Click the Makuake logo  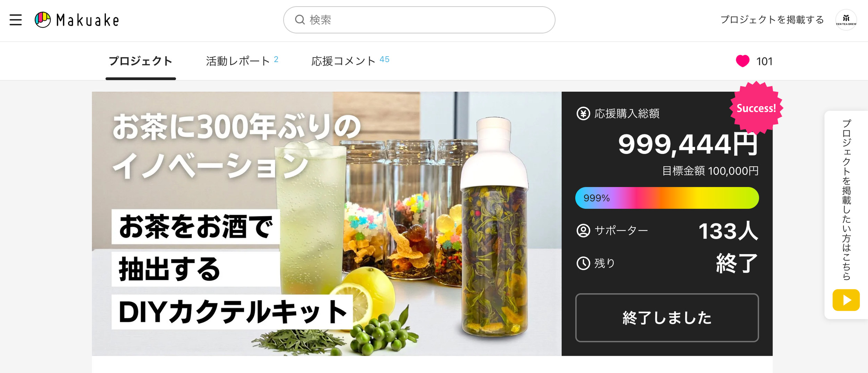click(x=77, y=20)
